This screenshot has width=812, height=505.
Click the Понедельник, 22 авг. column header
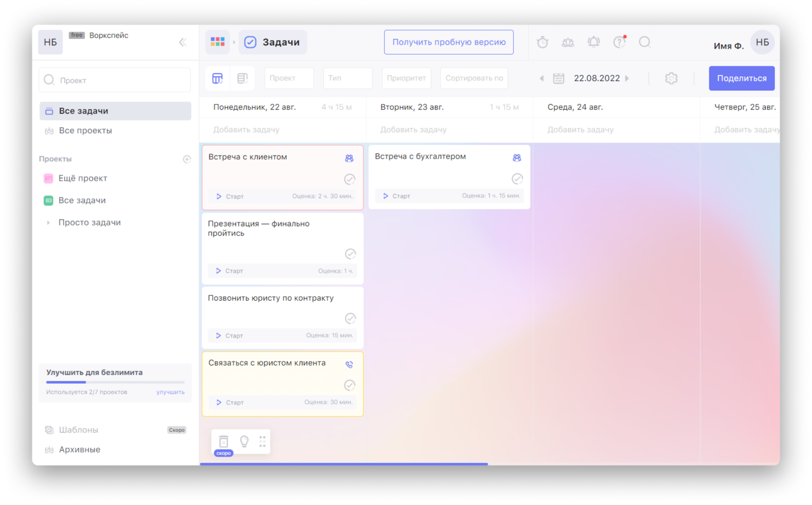pyautogui.click(x=255, y=107)
